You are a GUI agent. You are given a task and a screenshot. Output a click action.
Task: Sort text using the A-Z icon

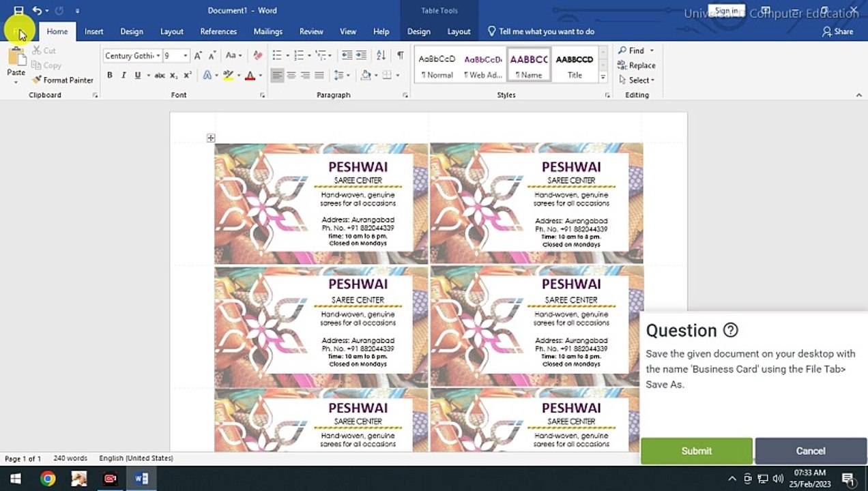pyautogui.click(x=381, y=56)
